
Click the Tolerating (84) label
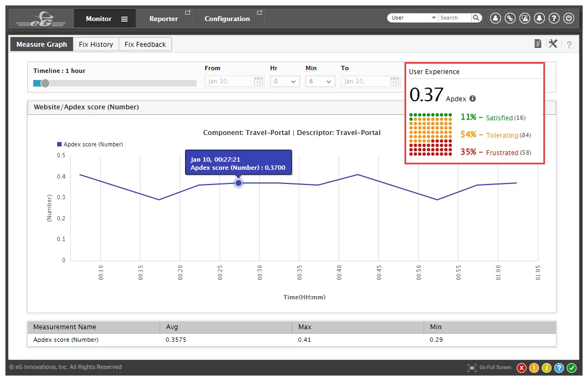pos(509,135)
